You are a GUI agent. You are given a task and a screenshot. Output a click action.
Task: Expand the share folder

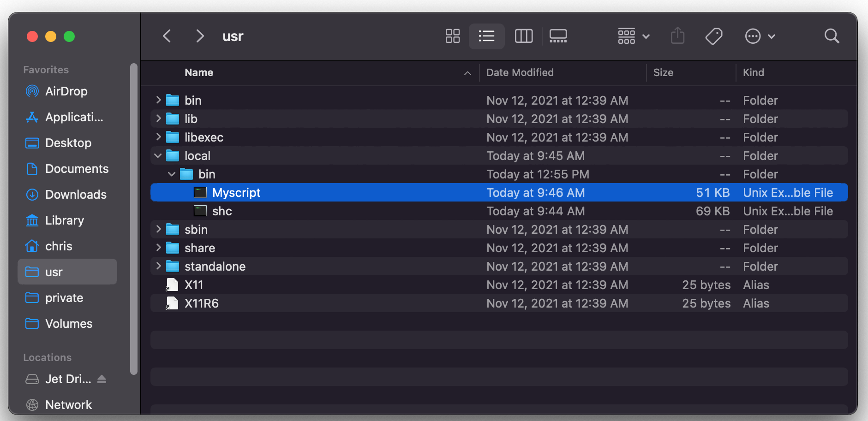click(158, 248)
